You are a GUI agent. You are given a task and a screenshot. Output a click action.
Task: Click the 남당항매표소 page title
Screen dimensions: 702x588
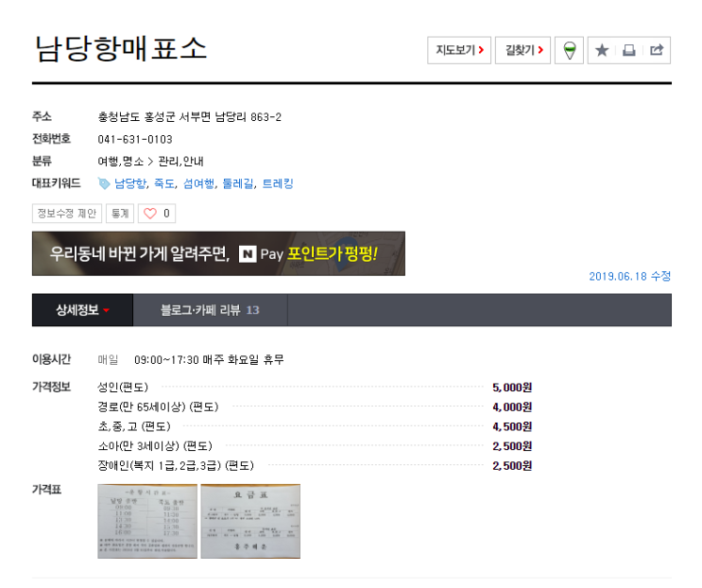point(121,48)
